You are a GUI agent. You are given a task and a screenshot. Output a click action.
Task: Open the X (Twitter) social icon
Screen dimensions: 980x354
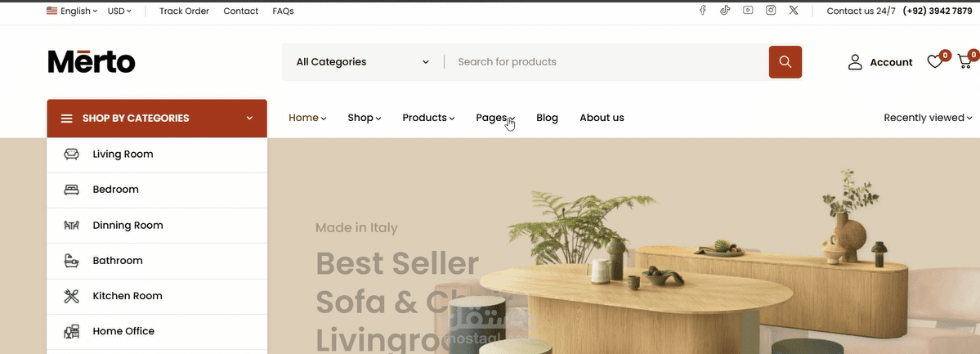[x=794, y=10]
